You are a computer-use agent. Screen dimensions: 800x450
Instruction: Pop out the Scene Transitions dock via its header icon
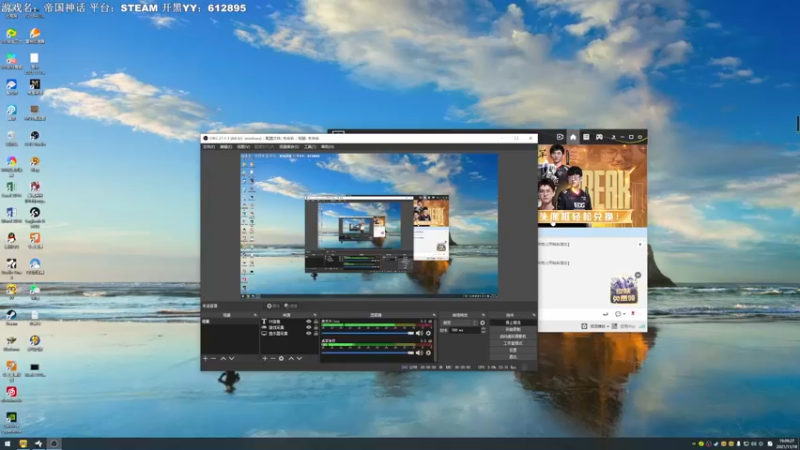point(483,315)
